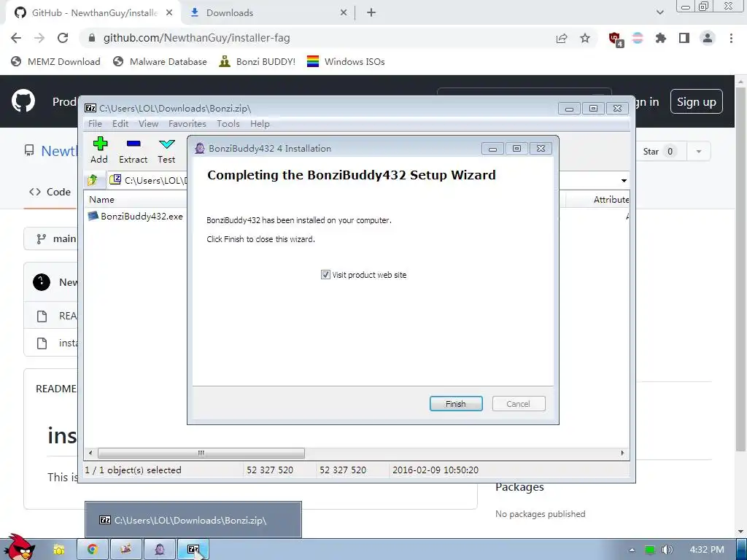Screen dimensions: 747x560
Task: Click the 7-Zip icon in the taskbar
Action: point(193,550)
